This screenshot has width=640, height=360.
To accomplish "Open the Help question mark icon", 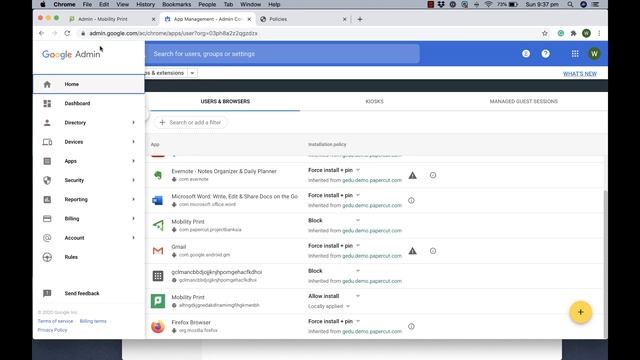I will [x=545, y=53].
